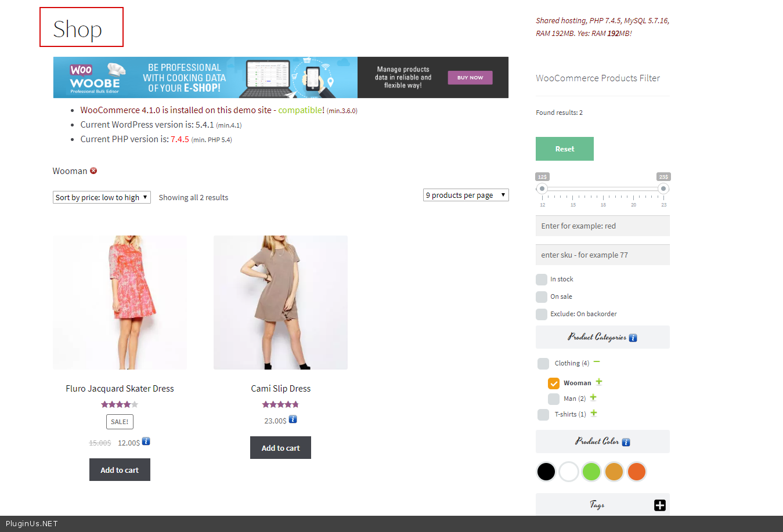The image size is (783, 532).
Task: Uncheck the Wooman category checkbox
Action: click(554, 383)
